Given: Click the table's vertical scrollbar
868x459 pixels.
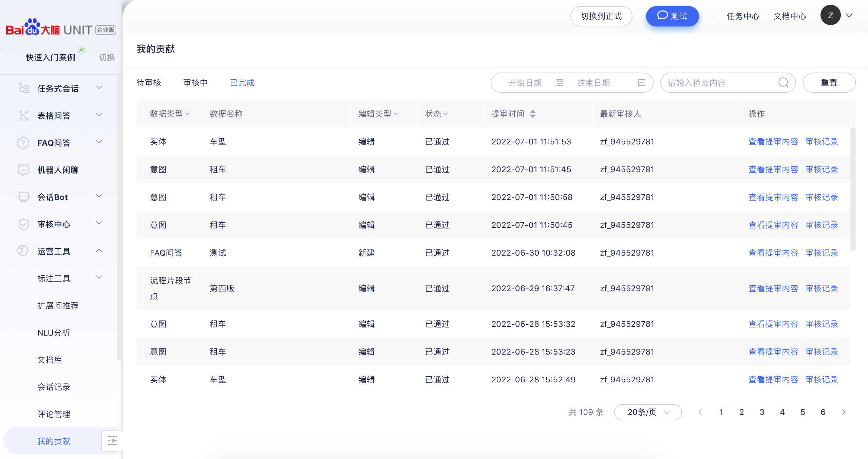Looking at the screenshot, I should click(853, 188).
